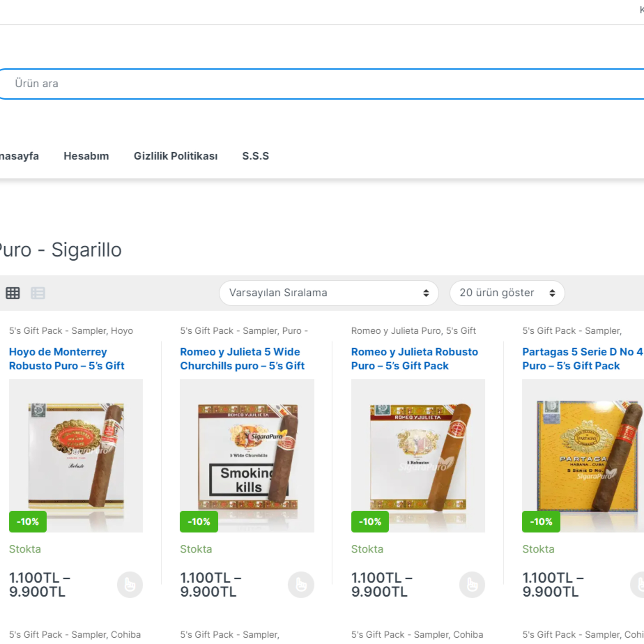Image resolution: width=644 pixels, height=644 pixels.
Task: Open Partagas 5 Serie D No 4 link
Action: click(x=583, y=359)
